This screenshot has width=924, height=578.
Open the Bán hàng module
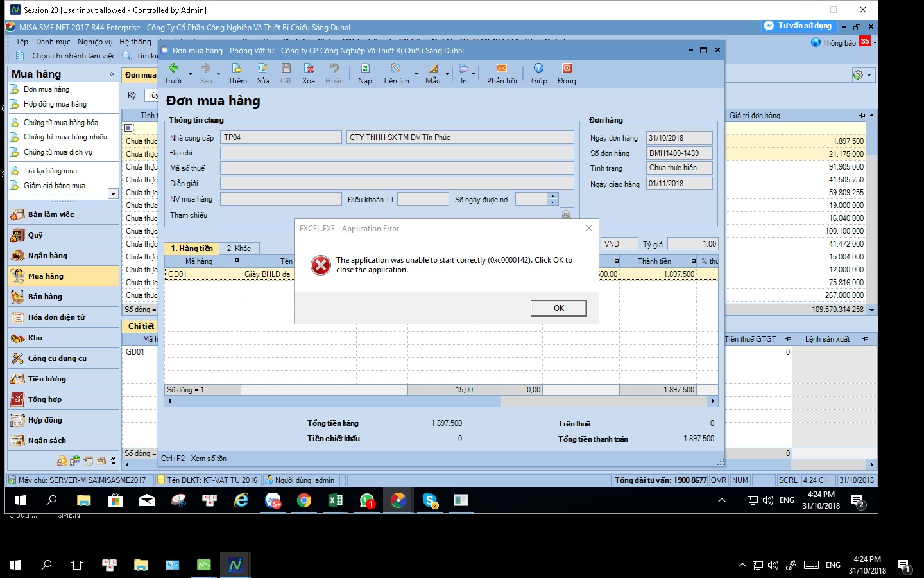point(63,297)
